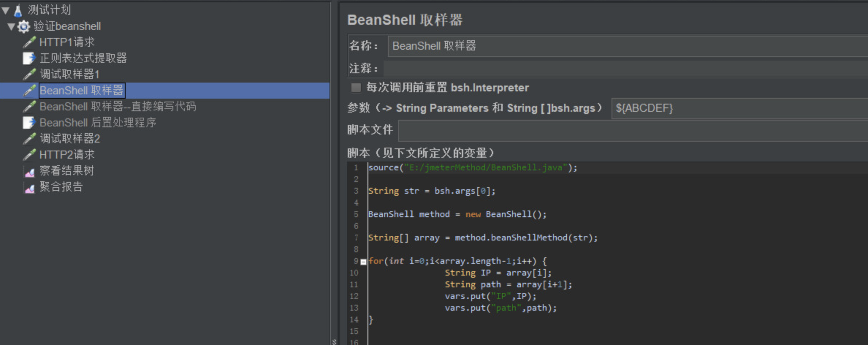Click the 正则表达式提取器 post-processor icon
This screenshot has width=868, height=345.
pos(29,58)
